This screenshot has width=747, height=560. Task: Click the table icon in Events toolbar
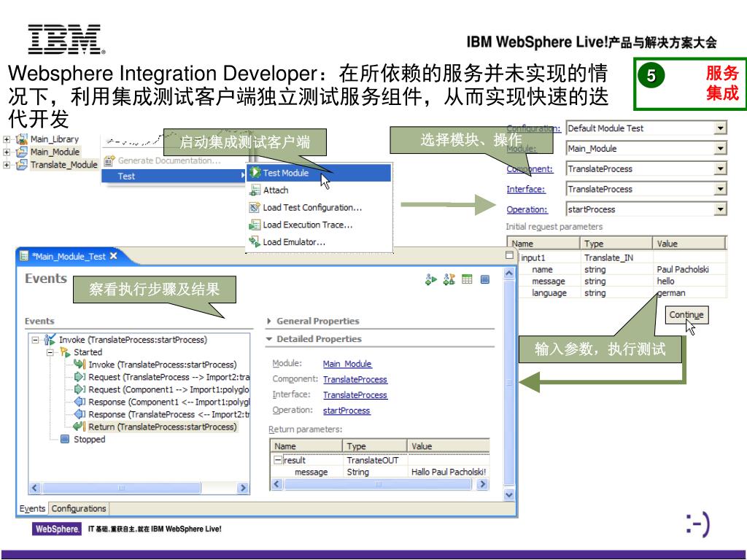[467, 279]
